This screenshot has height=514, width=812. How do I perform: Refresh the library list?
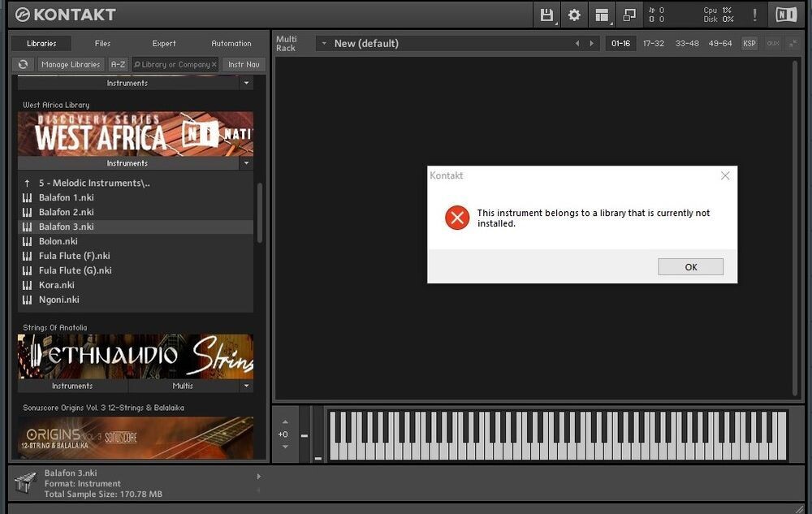pyautogui.click(x=23, y=64)
